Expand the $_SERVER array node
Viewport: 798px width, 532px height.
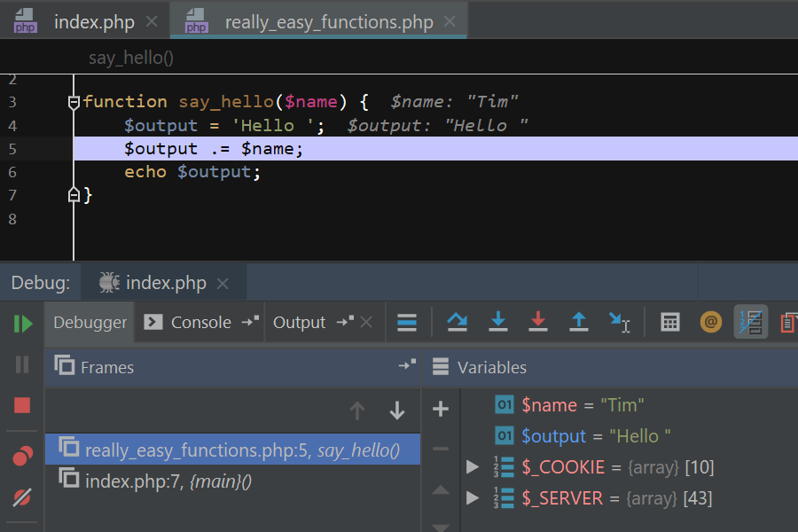tap(473, 498)
